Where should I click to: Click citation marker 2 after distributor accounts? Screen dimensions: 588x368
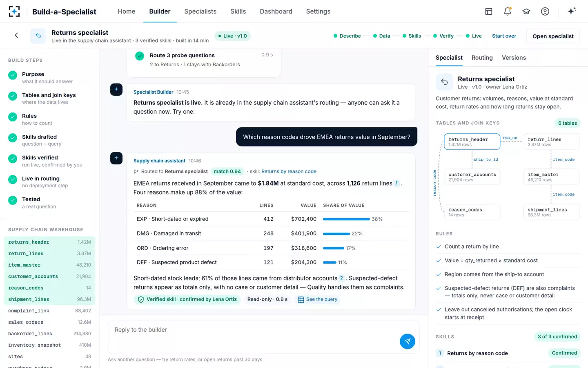[342, 278]
